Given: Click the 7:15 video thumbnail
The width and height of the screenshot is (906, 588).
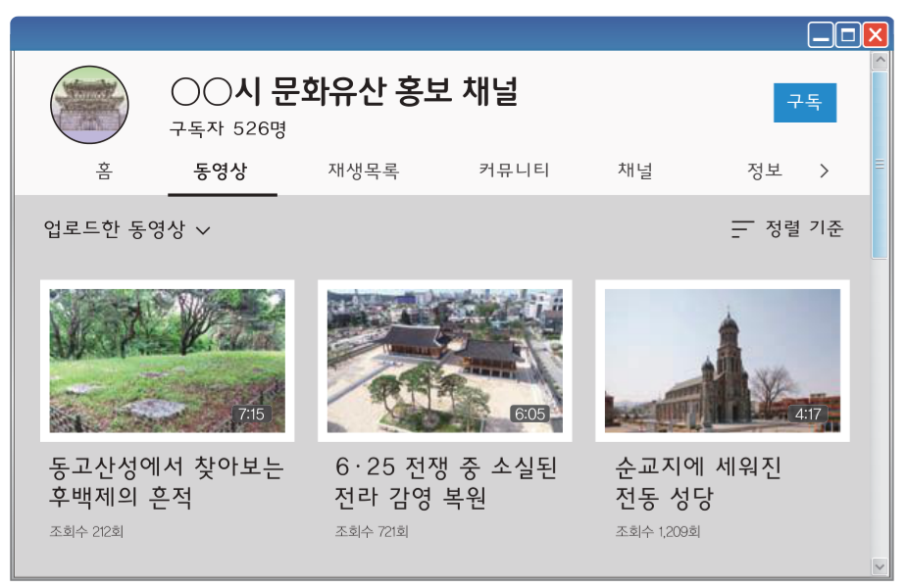Looking at the screenshot, I should (x=166, y=361).
